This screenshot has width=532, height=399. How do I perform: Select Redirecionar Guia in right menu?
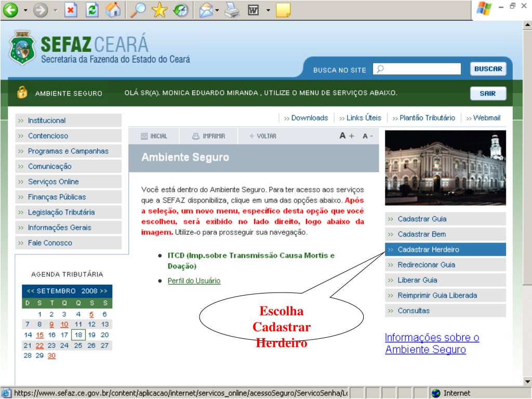[x=445, y=264]
